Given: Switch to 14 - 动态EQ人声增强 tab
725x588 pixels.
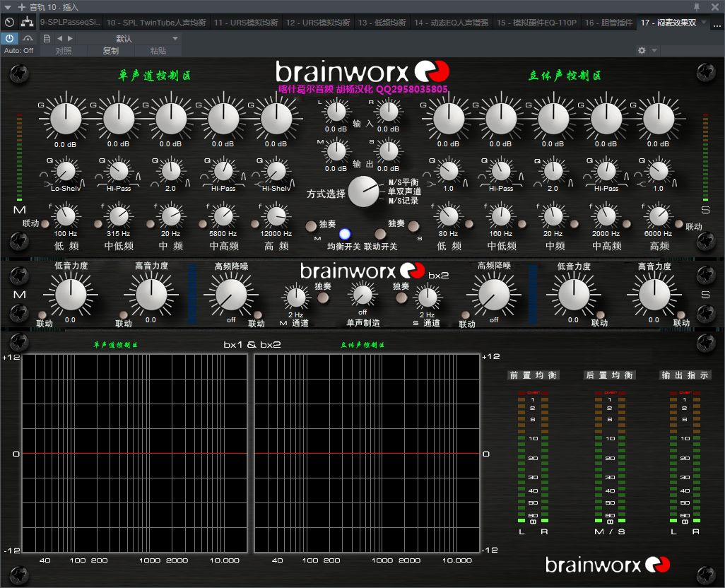Looking at the screenshot, I should (x=451, y=23).
